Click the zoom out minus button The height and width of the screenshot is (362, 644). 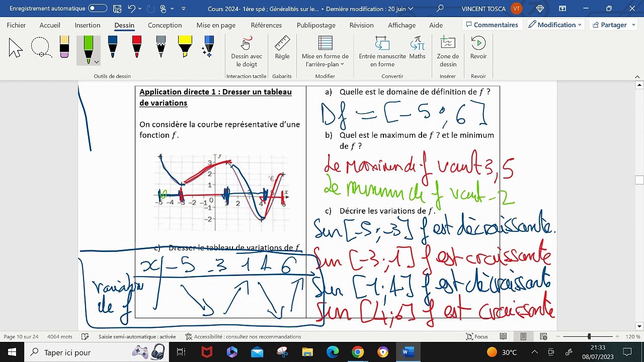coord(558,337)
